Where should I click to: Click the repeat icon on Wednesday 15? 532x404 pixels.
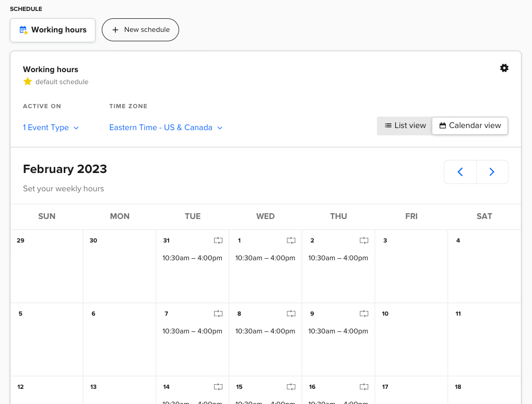(291, 387)
